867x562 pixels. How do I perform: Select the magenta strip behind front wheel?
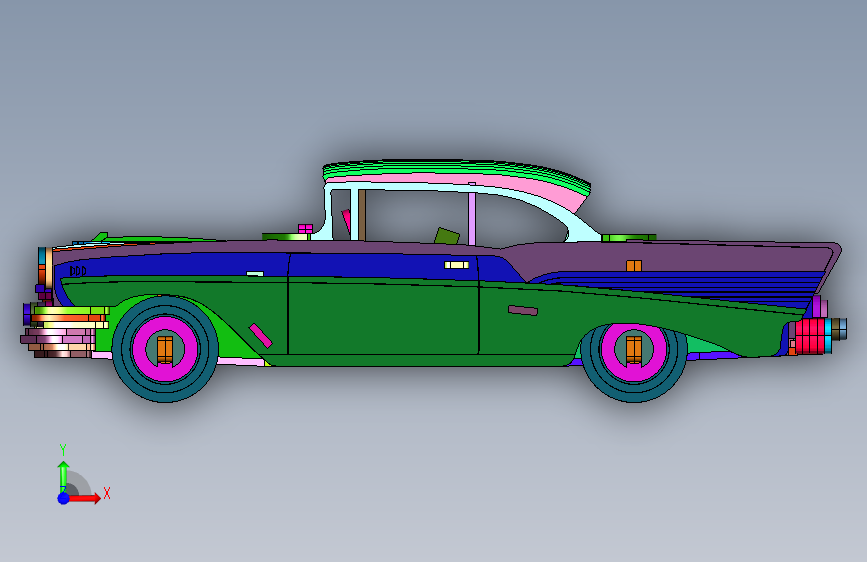click(260, 336)
